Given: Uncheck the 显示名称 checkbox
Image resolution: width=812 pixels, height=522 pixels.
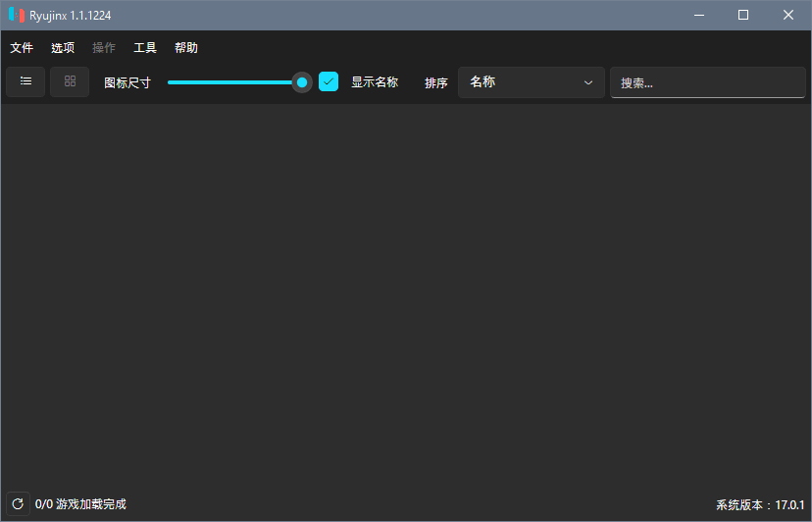Looking at the screenshot, I should coord(329,82).
